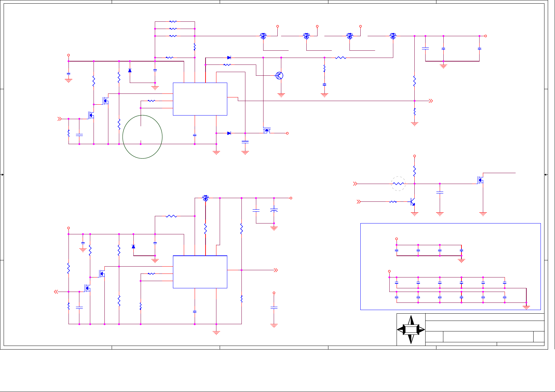This screenshot has width=555, height=392.
Task: Click the right sheet border arrow marker
Action: click(546, 175)
